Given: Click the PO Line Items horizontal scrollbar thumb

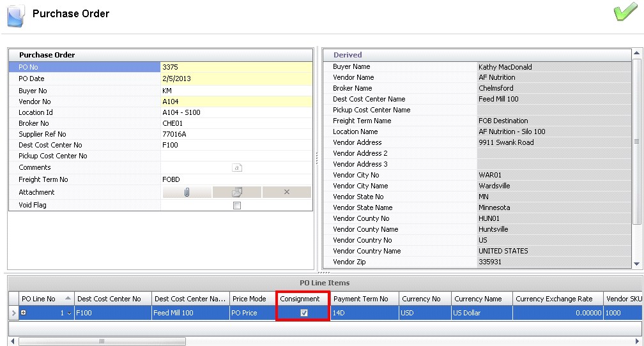Looking at the screenshot, I should (102, 341).
